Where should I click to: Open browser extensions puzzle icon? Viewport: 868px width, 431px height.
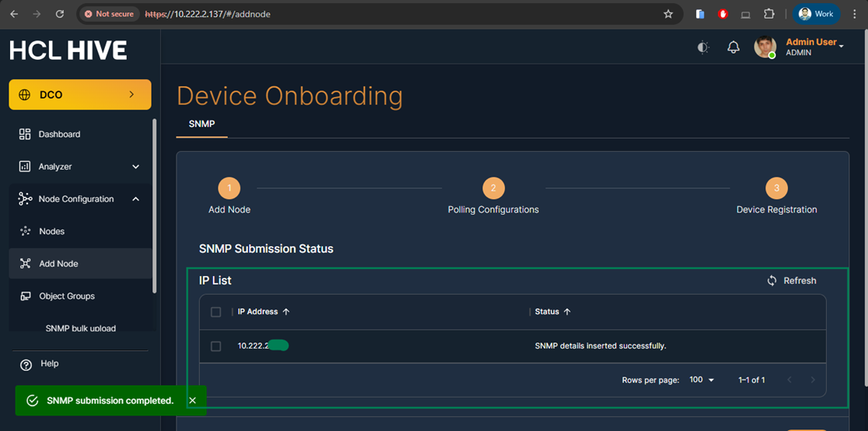(x=768, y=14)
